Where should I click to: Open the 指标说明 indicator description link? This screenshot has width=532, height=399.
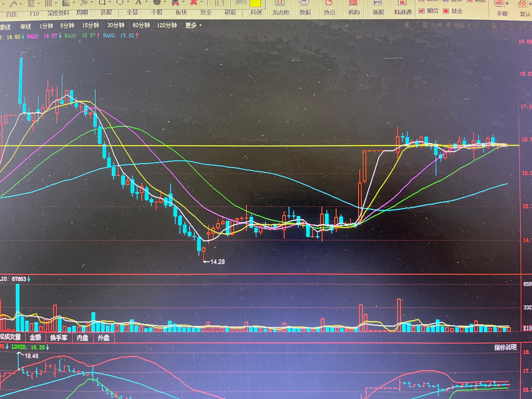(x=505, y=348)
